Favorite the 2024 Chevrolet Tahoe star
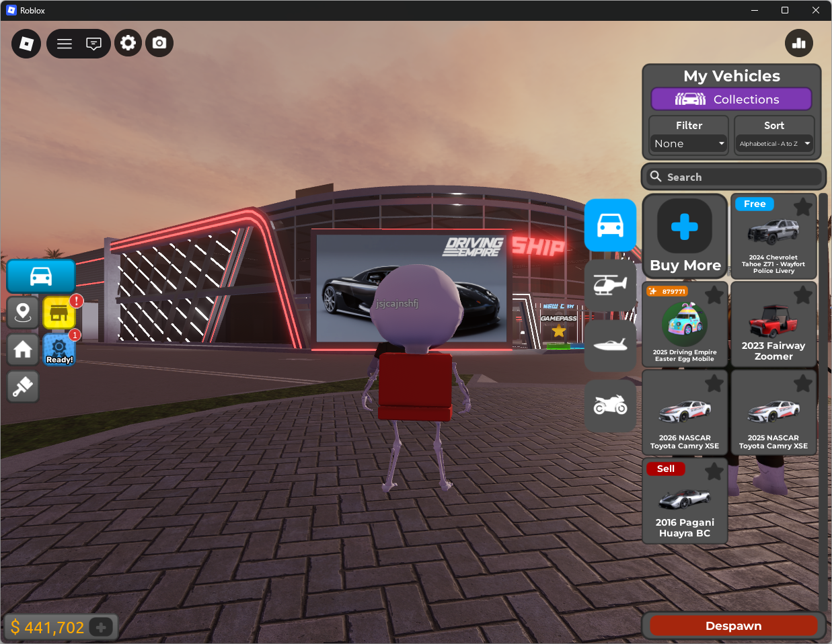Image resolution: width=832 pixels, height=644 pixels. [x=802, y=207]
